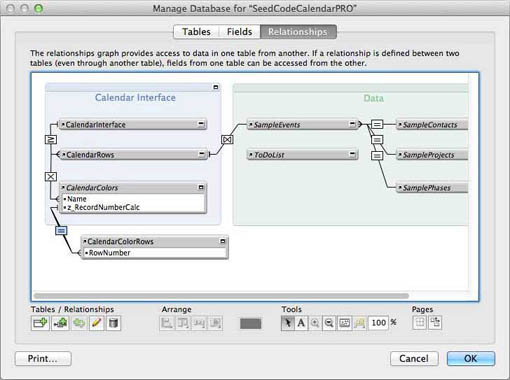Click the zoom percentage field showing 100
Viewport: 510px width, 380px height.
(x=378, y=323)
